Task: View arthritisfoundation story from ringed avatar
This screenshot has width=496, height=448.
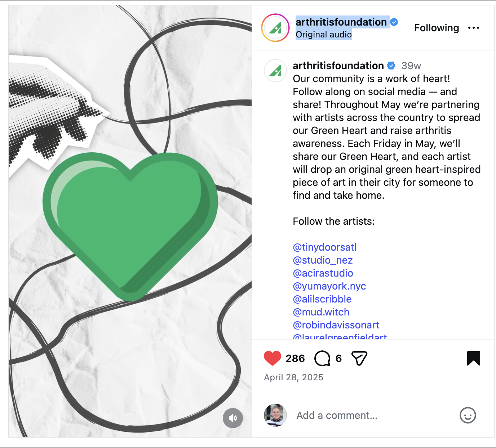Action: tap(275, 28)
